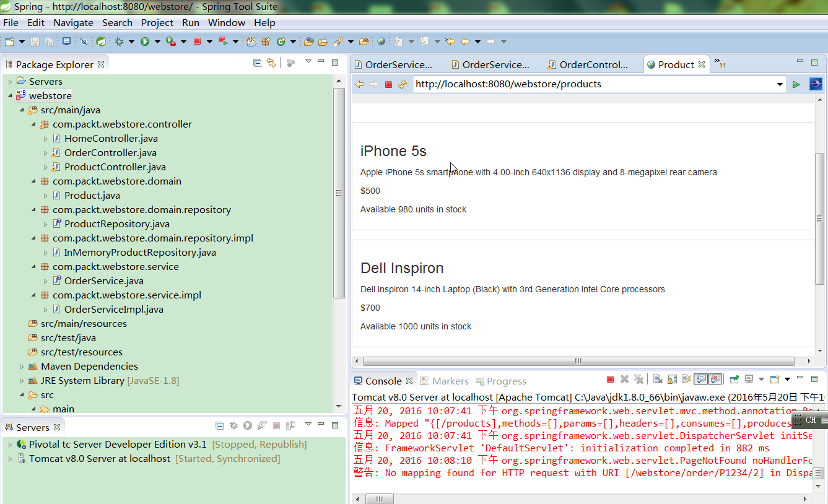Click the iPhone 5s product heading
This screenshot has width=828, height=504.
[393, 151]
